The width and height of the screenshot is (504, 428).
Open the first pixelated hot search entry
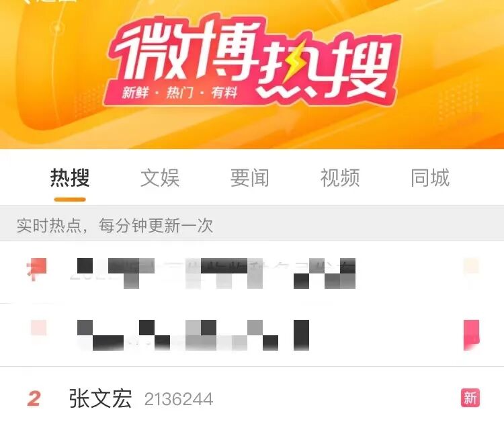pyautogui.click(x=252, y=272)
